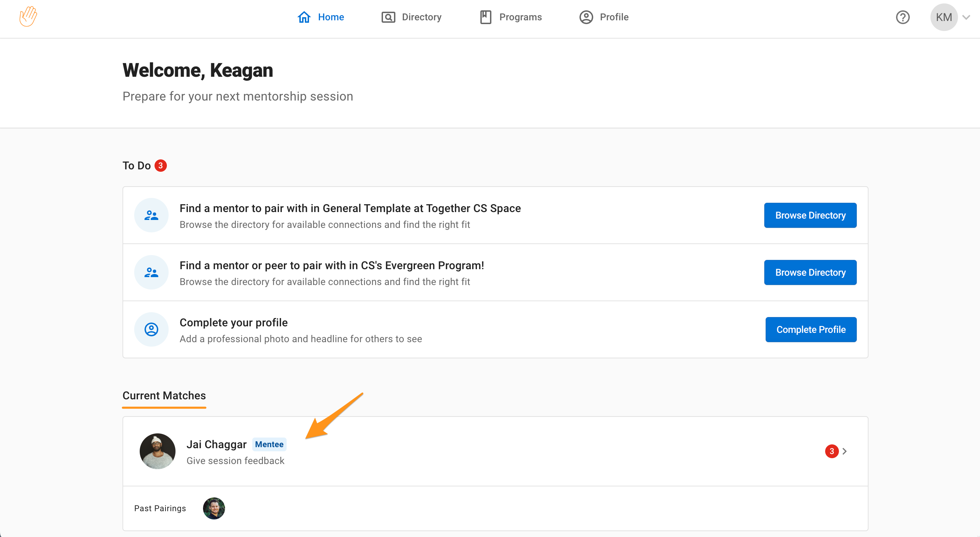Image resolution: width=980 pixels, height=537 pixels.
Task: Click the orange waving hand logo
Action: point(28,17)
